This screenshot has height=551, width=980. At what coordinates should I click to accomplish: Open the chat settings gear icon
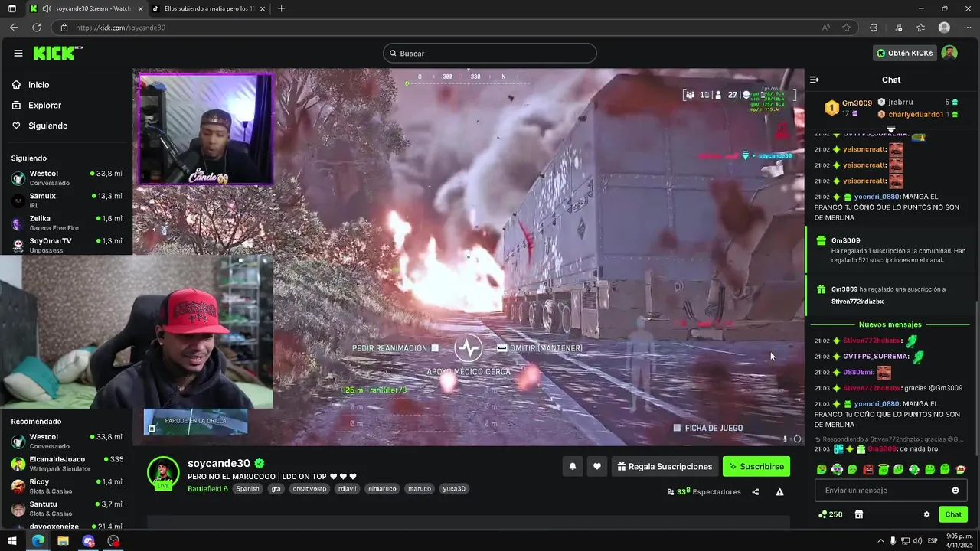coord(926,514)
